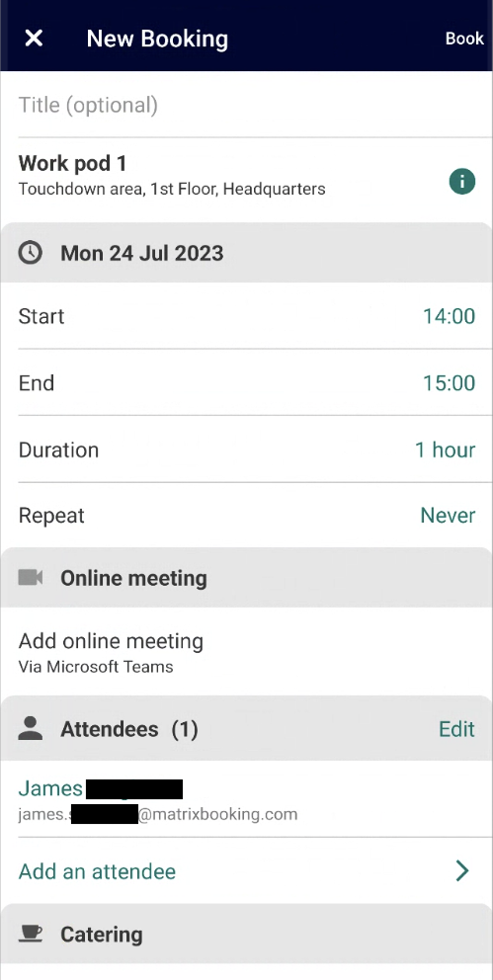Tap the chevron arrow next to Add an attendee

tap(462, 870)
